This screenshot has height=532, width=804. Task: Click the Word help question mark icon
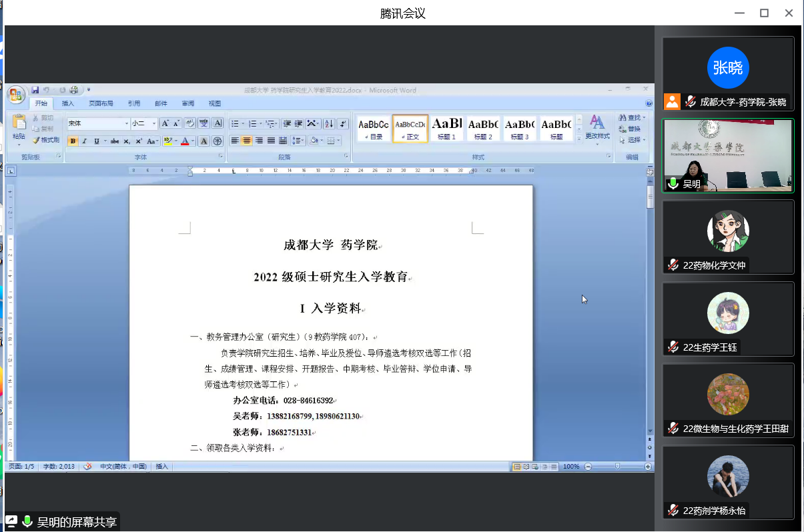pyautogui.click(x=649, y=103)
